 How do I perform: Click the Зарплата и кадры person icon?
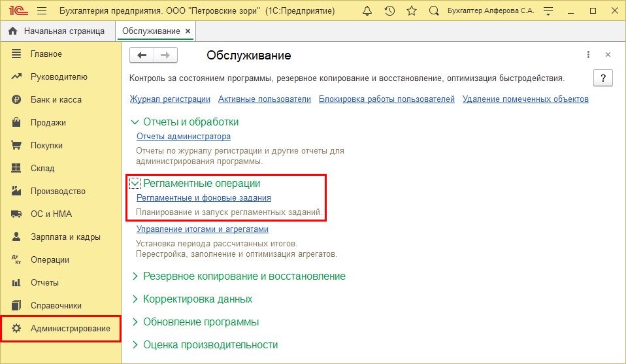16,237
